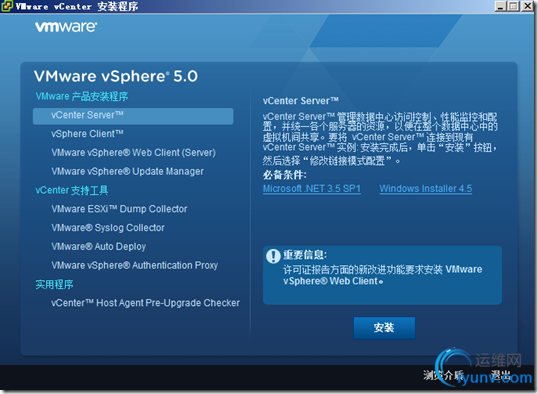The height and width of the screenshot is (394, 538).
Task: Click the vCenter installer title bar icon
Action: tap(7, 6)
